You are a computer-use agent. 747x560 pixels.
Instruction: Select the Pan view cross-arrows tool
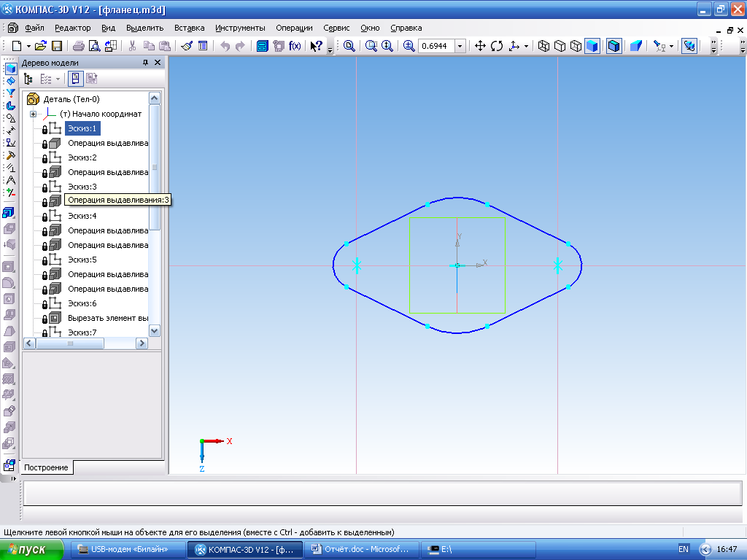coord(480,46)
